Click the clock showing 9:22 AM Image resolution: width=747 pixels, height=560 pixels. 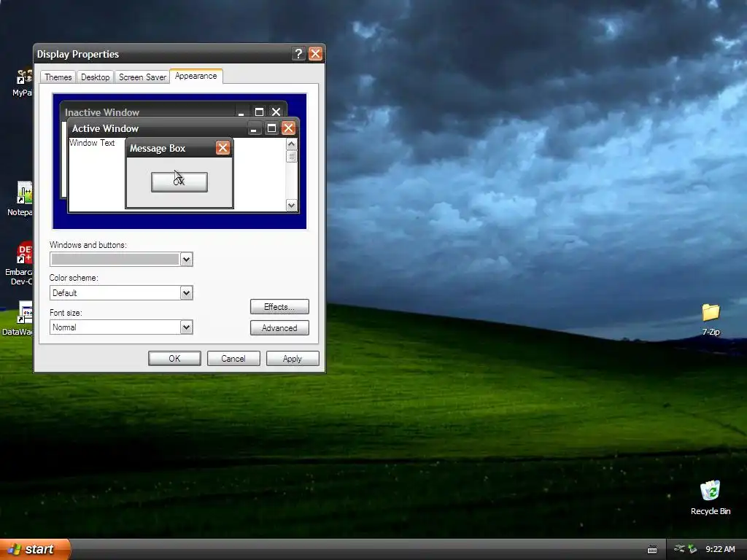[x=720, y=549]
